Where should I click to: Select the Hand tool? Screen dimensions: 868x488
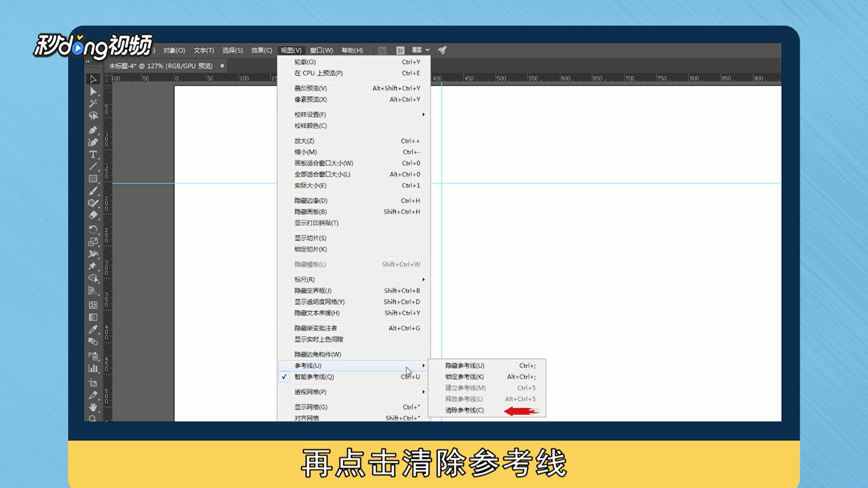[x=93, y=408]
